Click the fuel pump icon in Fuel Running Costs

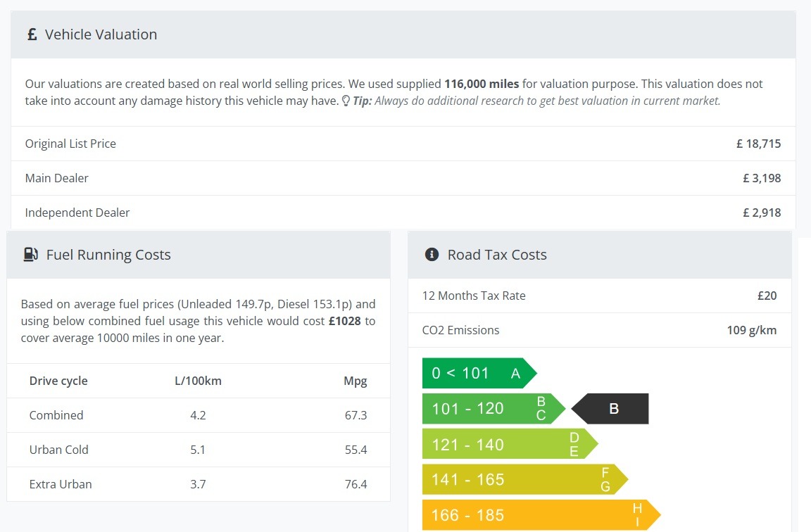[x=30, y=254]
